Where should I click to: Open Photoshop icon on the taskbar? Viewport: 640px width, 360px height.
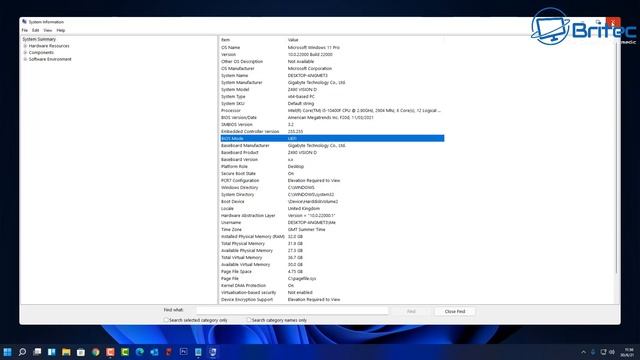pyautogui.click(x=184, y=352)
